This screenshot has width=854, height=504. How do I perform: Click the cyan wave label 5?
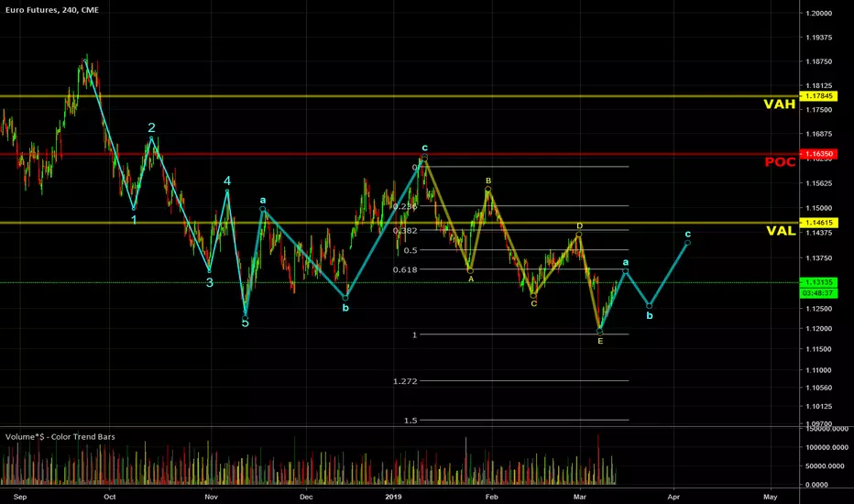click(245, 323)
